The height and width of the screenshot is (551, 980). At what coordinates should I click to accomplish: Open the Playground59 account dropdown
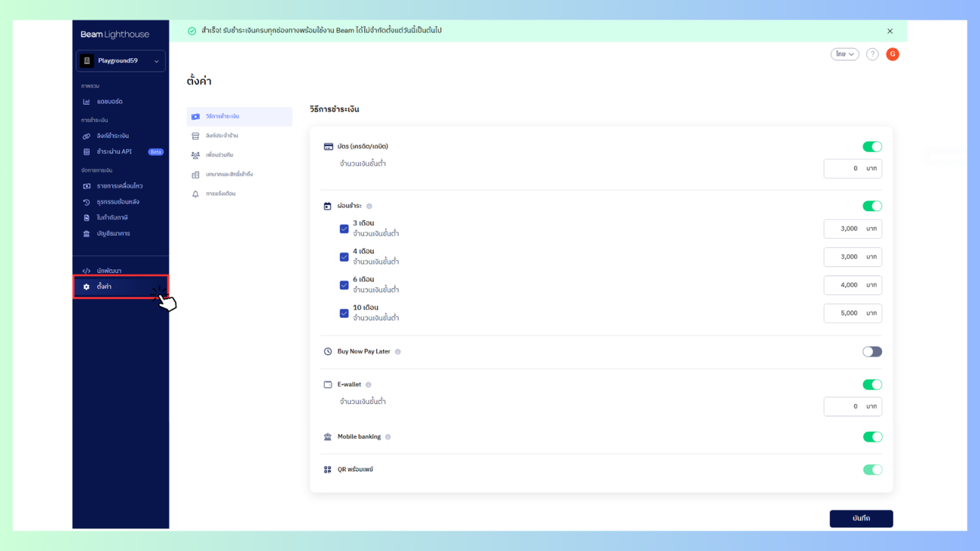pyautogui.click(x=120, y=61)
